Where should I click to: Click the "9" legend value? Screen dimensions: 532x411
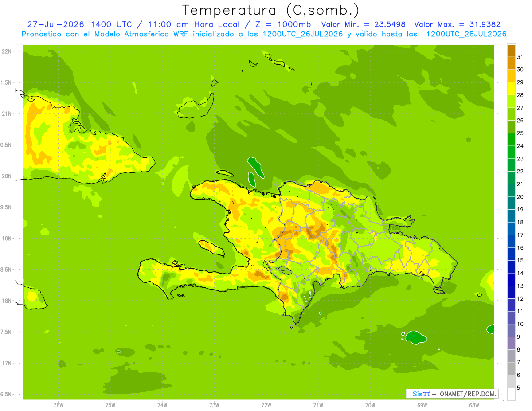(518, 337)
